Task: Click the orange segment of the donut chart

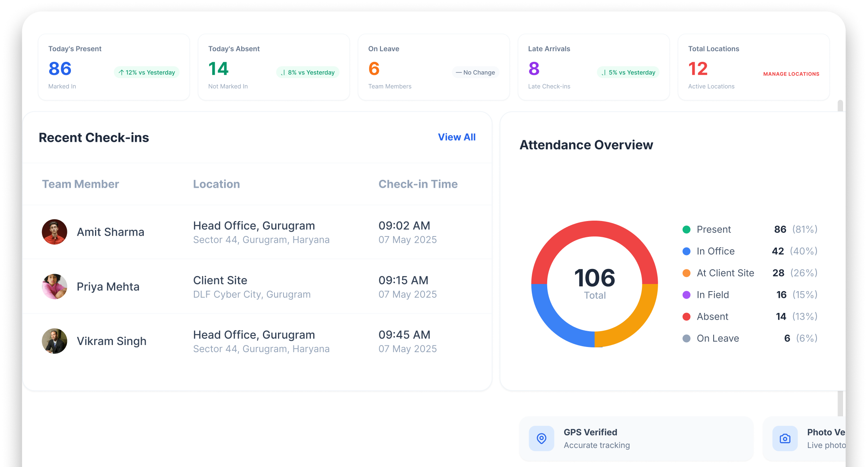Action: tap(634, 323)
